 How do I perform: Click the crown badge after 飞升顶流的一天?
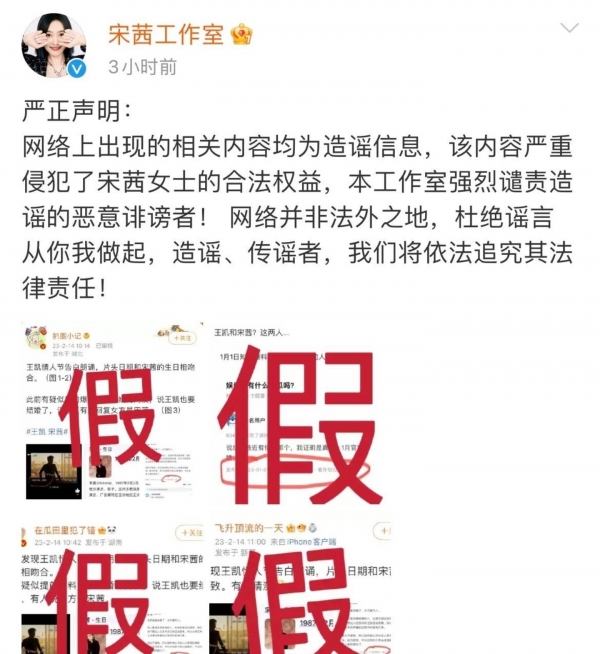[x=291, y=528]
